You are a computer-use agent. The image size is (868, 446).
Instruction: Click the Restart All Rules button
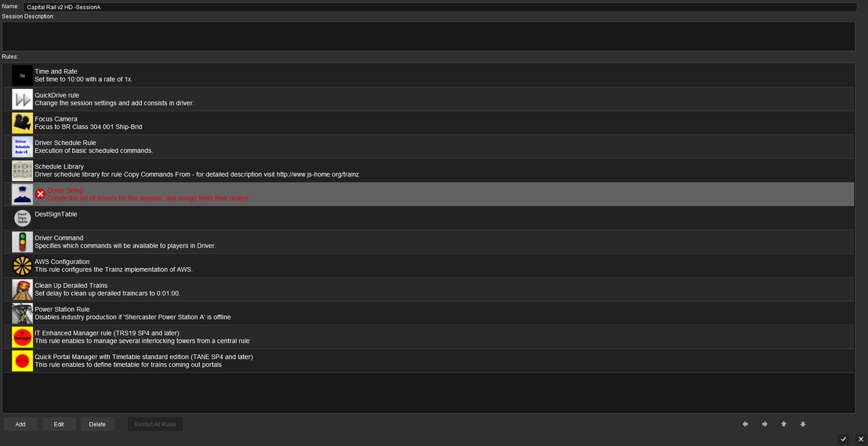[x=155, y=424]
